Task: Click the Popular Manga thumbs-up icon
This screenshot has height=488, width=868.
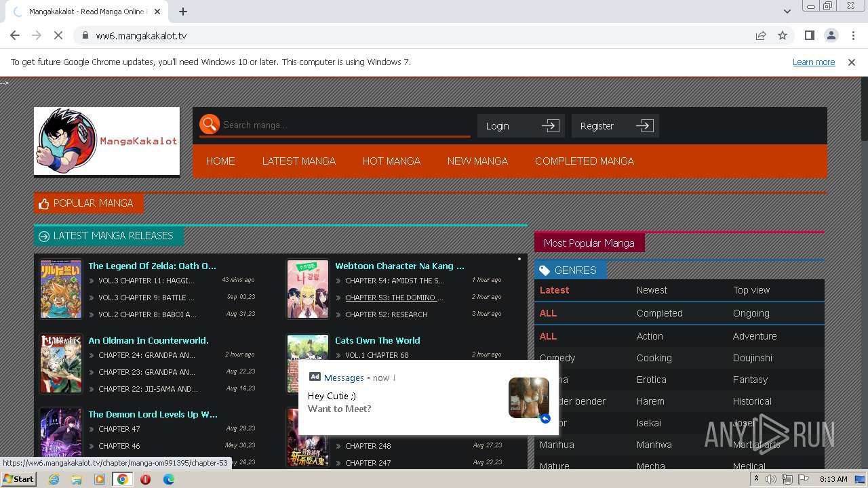Action: click(x=44, y=203)
